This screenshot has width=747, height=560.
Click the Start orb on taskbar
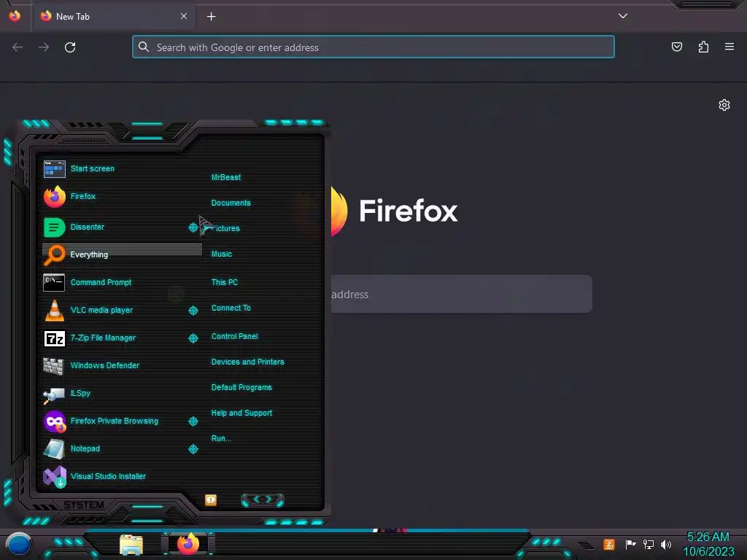(x=18, y=544)
